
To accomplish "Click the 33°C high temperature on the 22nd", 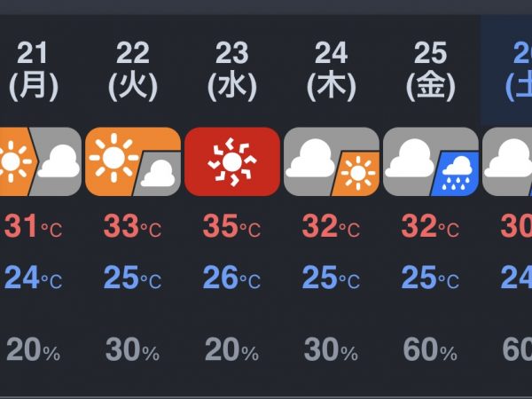I will coord(133,226).
